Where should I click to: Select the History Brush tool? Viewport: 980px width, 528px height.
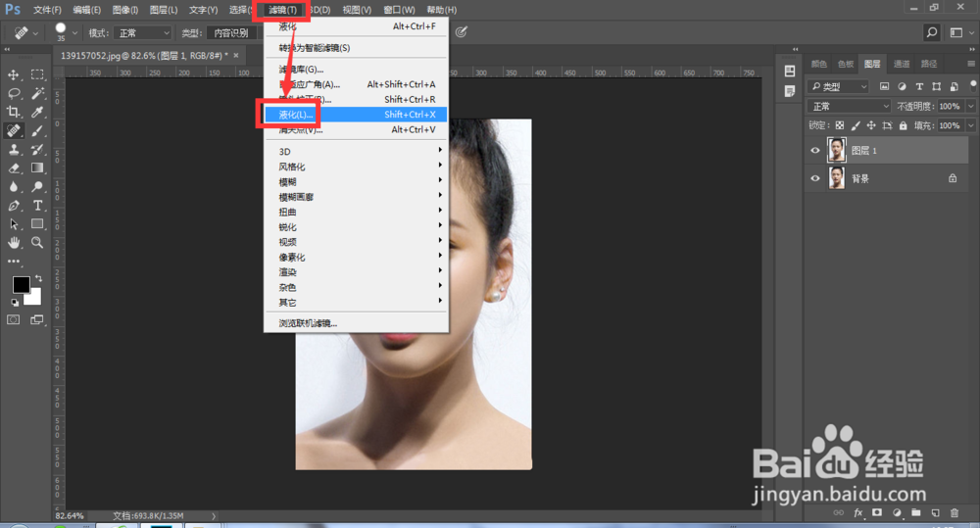(37, 149)
